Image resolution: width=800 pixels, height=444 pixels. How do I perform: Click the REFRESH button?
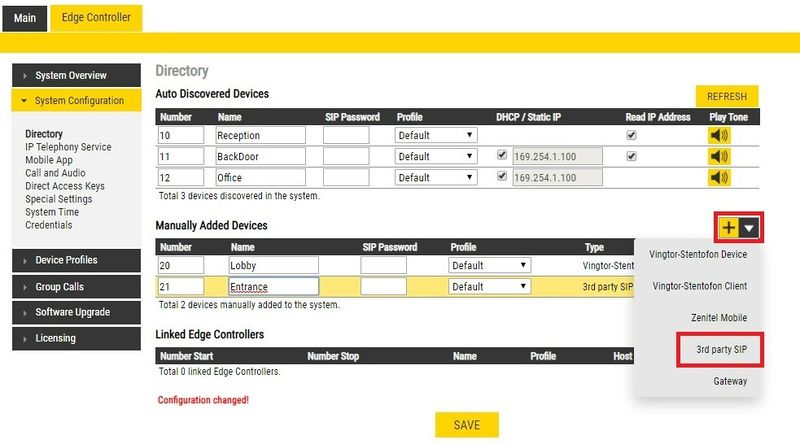point(727,96)
